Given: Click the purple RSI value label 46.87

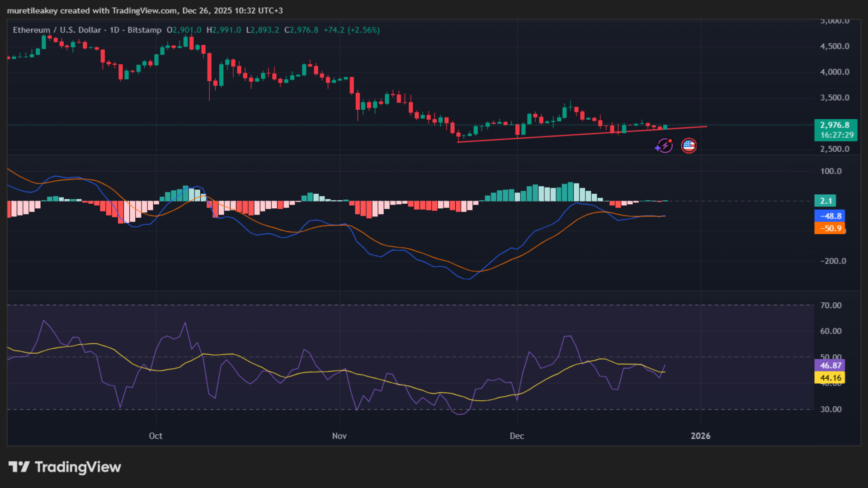Looking at the screenshot, I should click(830, 366).
